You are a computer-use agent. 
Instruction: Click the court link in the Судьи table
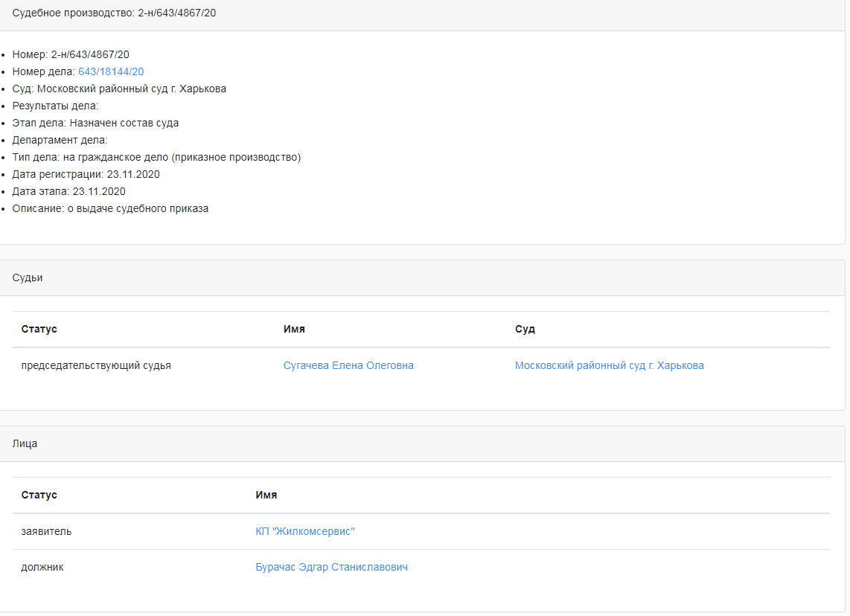[x=609, y=365]
